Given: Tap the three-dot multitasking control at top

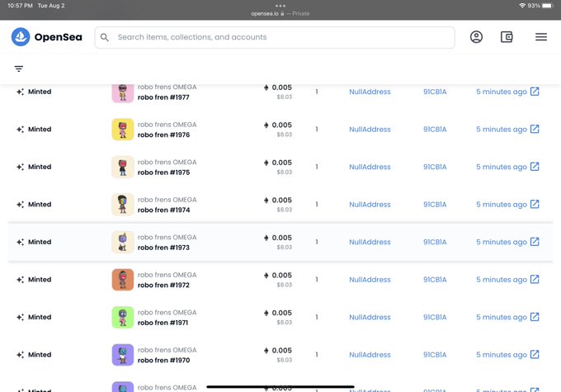Looking at the screenshot, I should click(x=280, y=6).
